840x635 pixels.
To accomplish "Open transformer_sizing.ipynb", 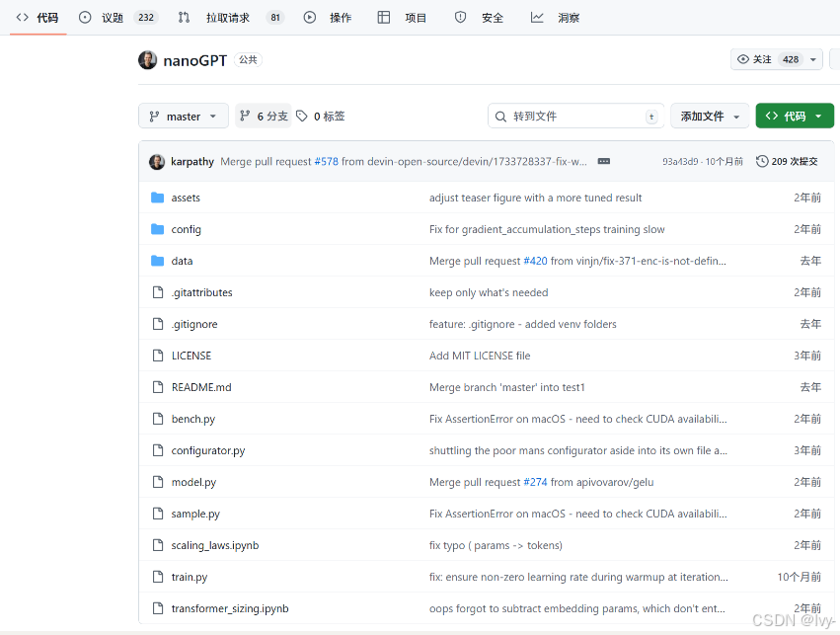I will [230, 608].
